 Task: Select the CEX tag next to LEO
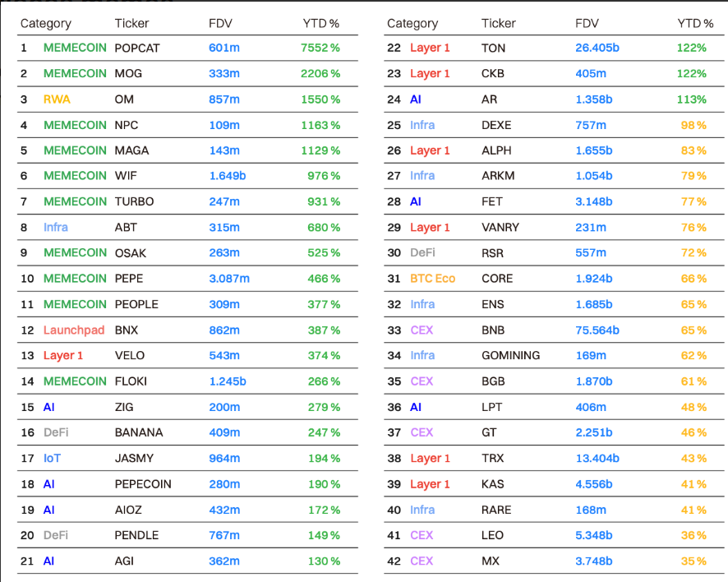click(x=422, y=535)
